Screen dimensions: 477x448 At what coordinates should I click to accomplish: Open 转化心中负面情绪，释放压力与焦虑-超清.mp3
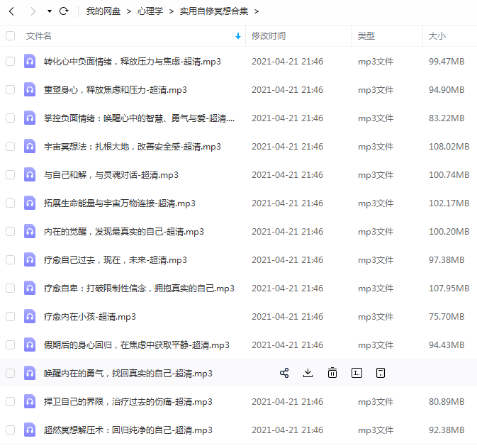[133, 62]
